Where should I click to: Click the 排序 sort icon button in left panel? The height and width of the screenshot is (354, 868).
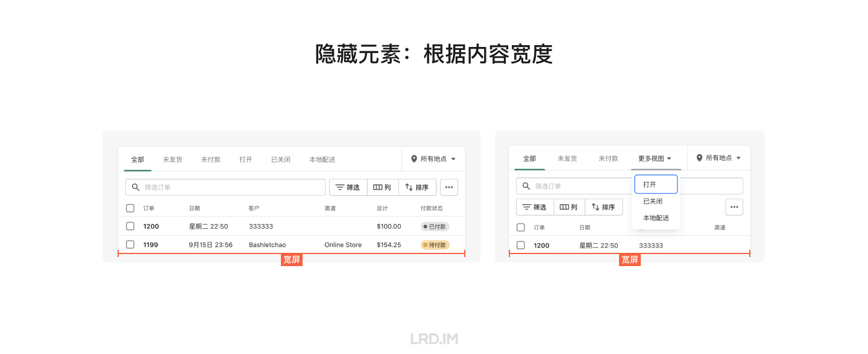[x=417, y=187]
